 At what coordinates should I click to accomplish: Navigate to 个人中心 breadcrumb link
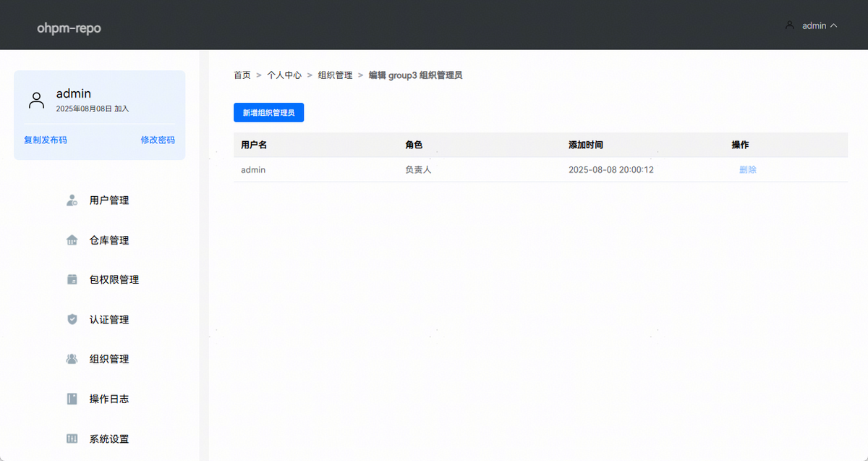pyautogui.click(x=284, y=75)
